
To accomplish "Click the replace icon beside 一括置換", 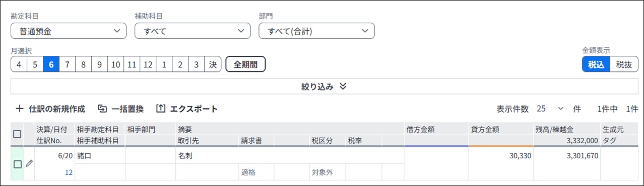I will pyautogui.click(x=102, y=109).
